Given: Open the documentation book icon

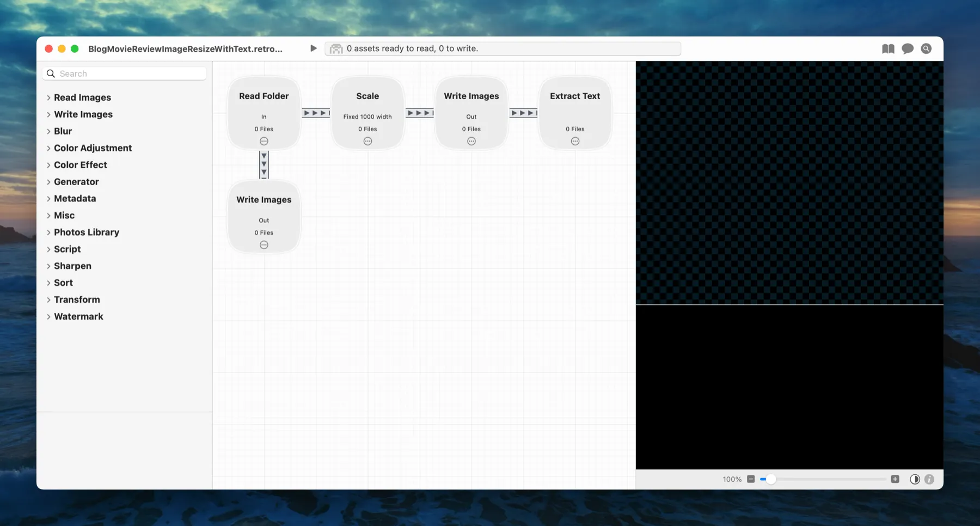Looking at the screenshot, I should tap(888, 48).
